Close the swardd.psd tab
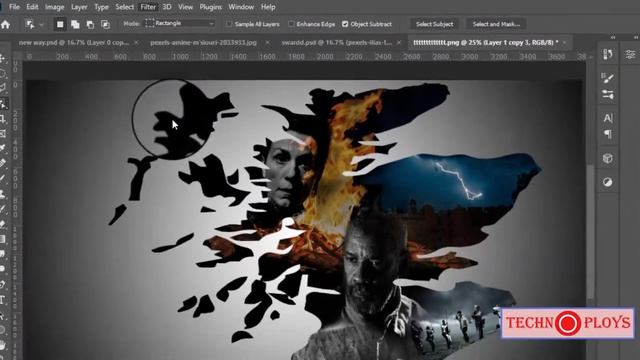Viewport: 640px width, 360px height. point(399,42)
